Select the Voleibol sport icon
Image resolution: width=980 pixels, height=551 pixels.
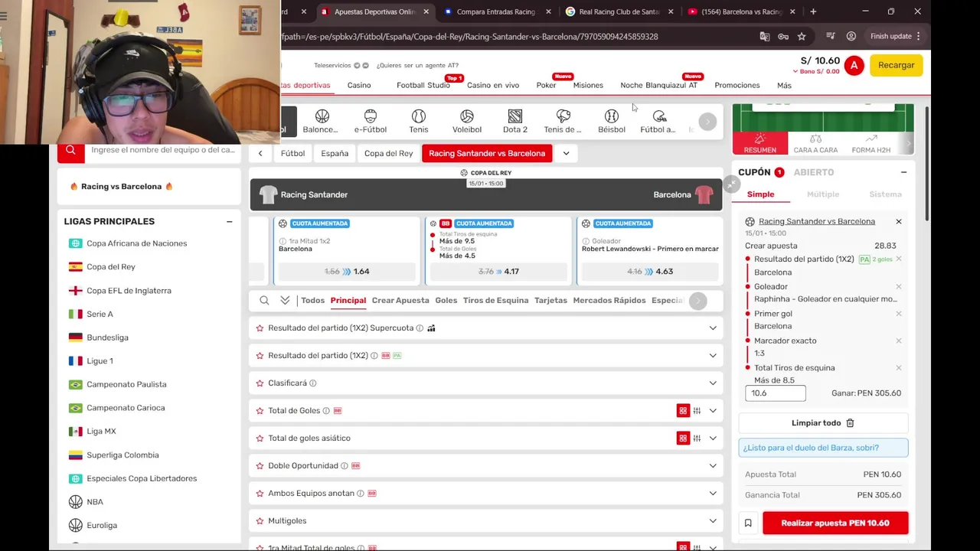click(467, 116)
